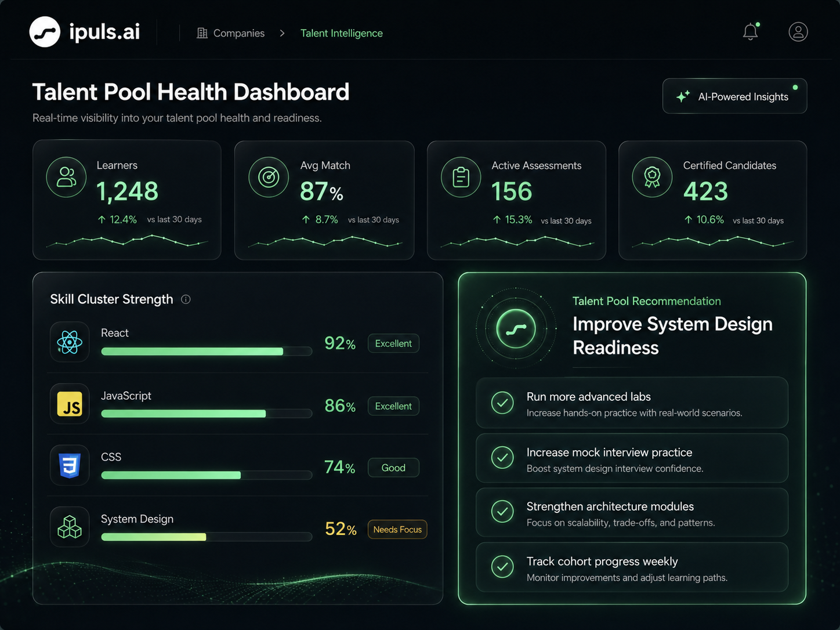Image resolution: width=840 pixels, height=630 pixels.
Task: Expand the breadcrumb chevron after Companies
Action: coord(282,33)
